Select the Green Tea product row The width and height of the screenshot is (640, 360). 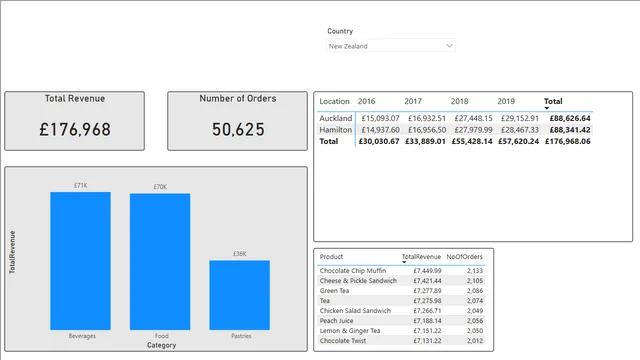coord(401,291)
